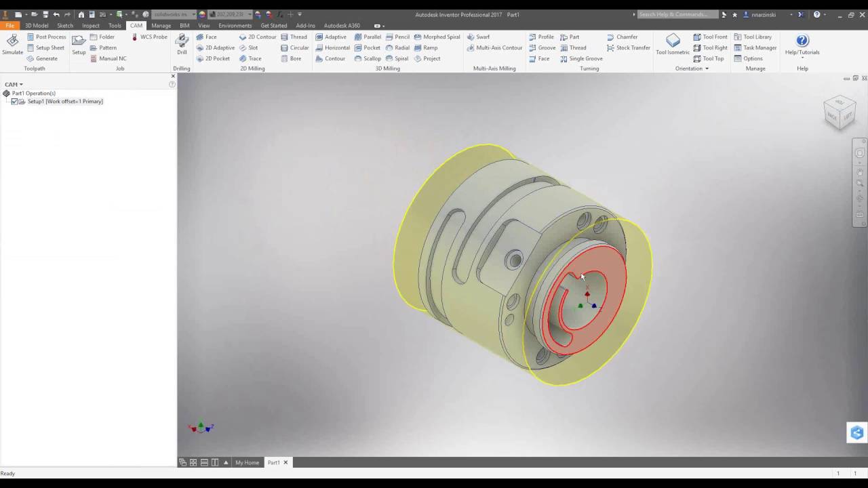Screen dimensions: 868x488
Task: Open the File menu
Action: pyautogui.click(x=9, y=26)
